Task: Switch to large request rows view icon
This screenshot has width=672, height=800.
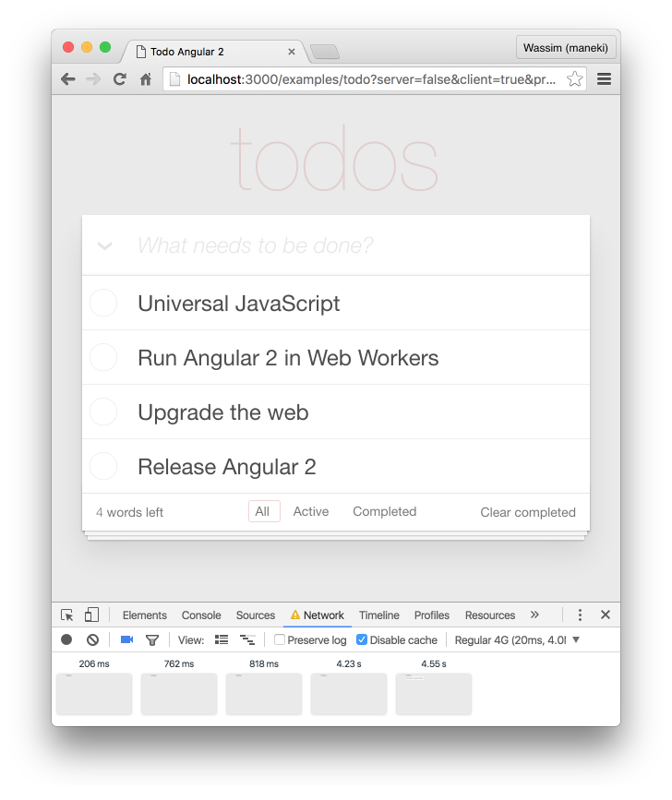Action: click(x=222, y=639)
